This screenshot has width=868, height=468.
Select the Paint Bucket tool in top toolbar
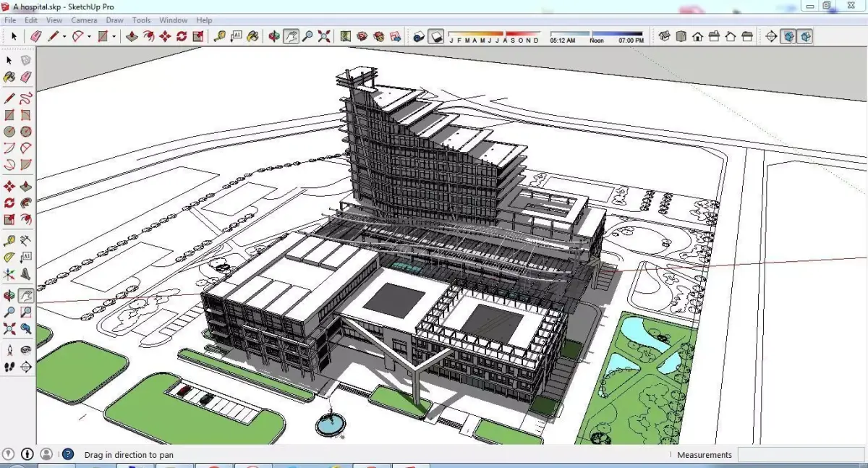tap(252, 36)
